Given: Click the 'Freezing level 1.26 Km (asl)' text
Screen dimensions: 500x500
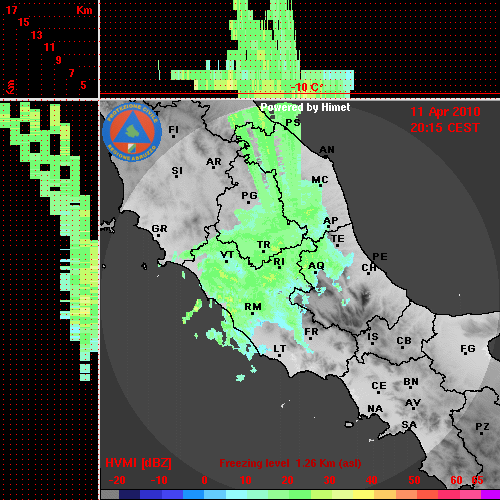Looking at the screenshot, I should [290, 463].
